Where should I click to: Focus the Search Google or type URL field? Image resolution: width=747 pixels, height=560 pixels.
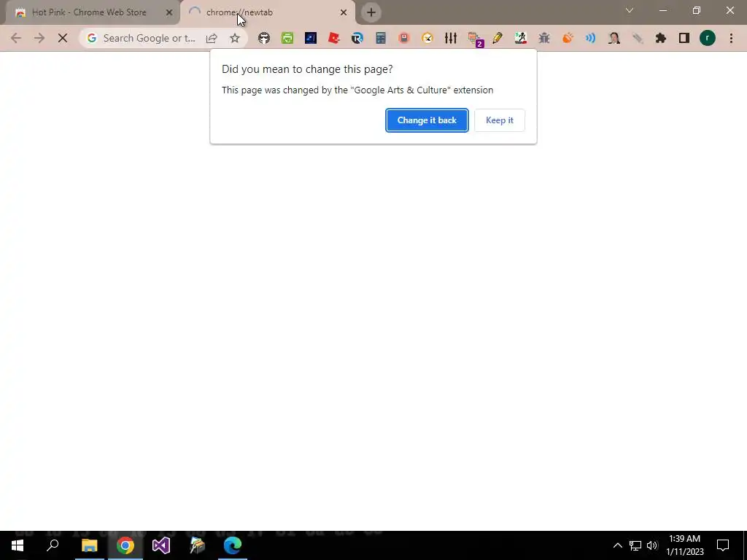149,38
